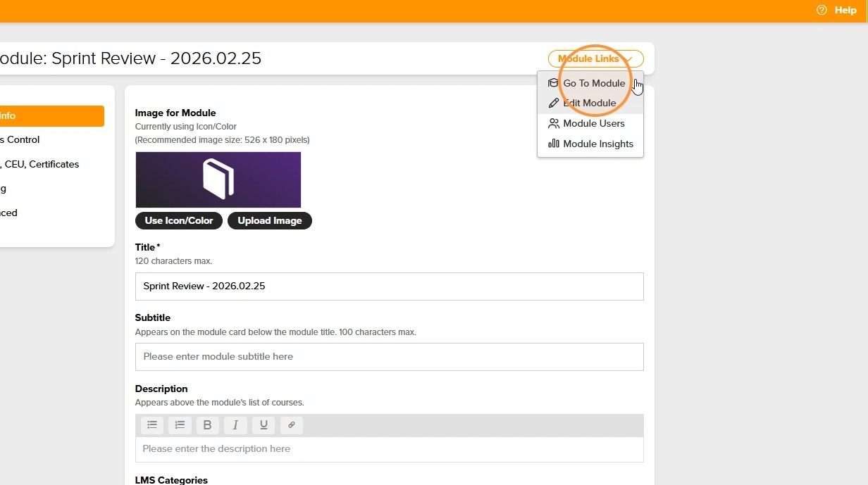The width and height of the screenshot is (868, 485).
Task: Click the graduation cap icon beside Go To Module
Action: [553, 83]
